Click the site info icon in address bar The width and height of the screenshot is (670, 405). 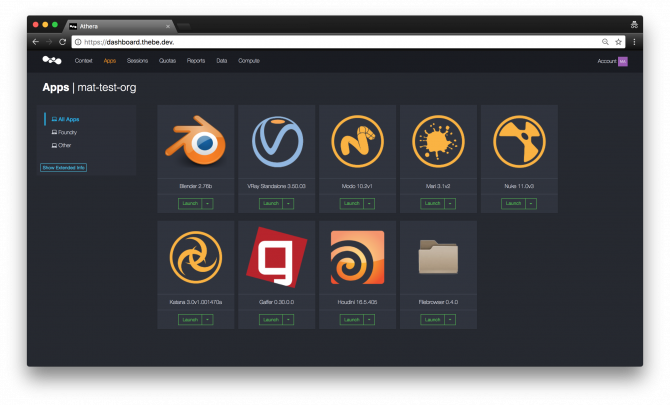click(78, 42)
